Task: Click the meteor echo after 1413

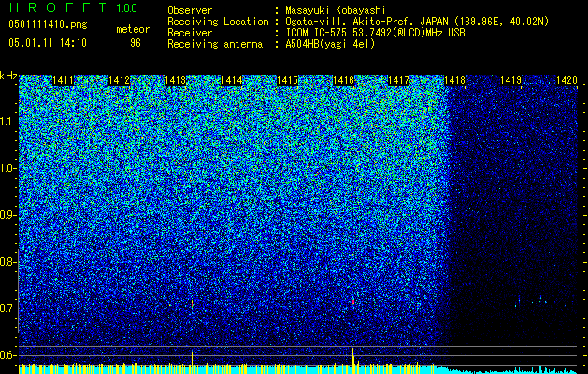Action: point(192,304)
